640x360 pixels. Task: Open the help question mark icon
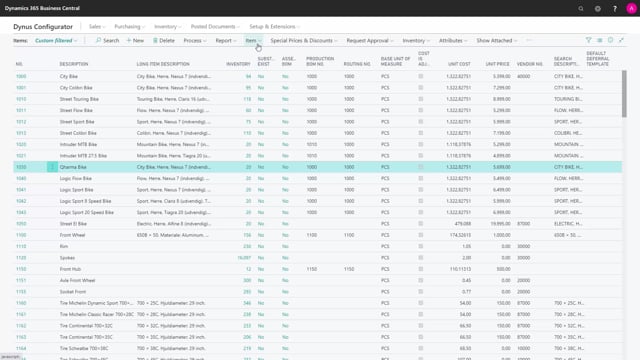615,8
